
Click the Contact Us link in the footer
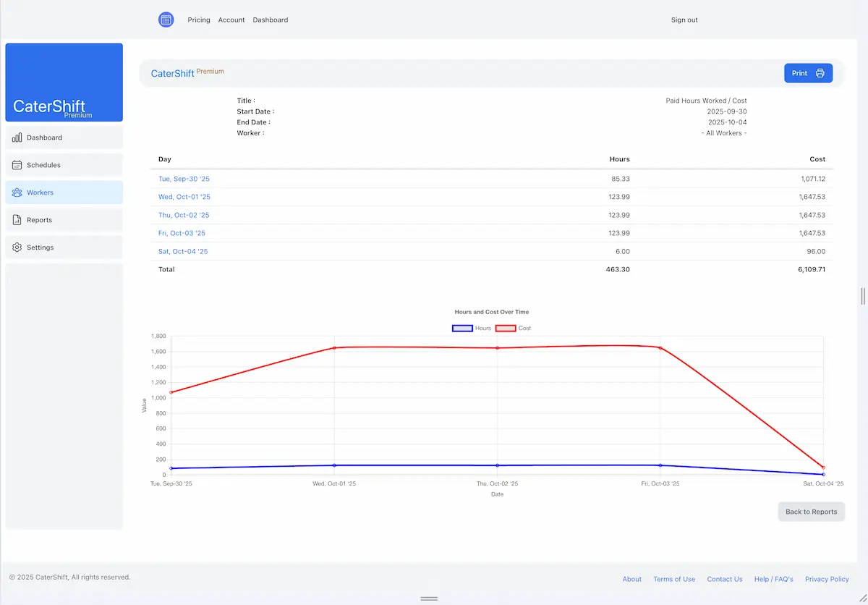[x=725, y=579]
